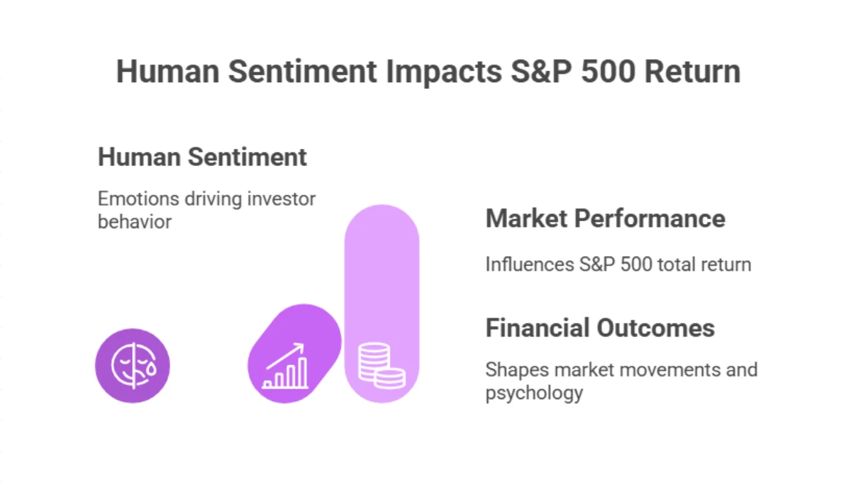Select the shorter front coin stack
Screen dimensions: 851x504
389,378
